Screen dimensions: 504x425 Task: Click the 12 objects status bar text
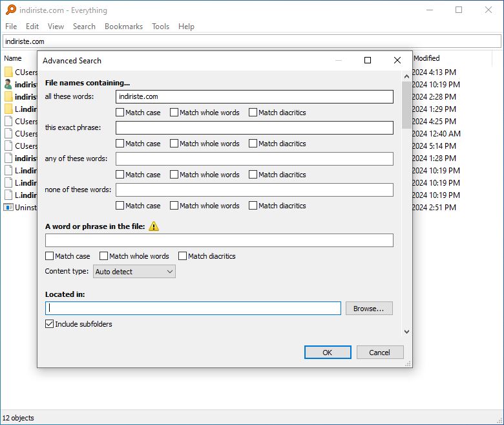coord(18,418)
